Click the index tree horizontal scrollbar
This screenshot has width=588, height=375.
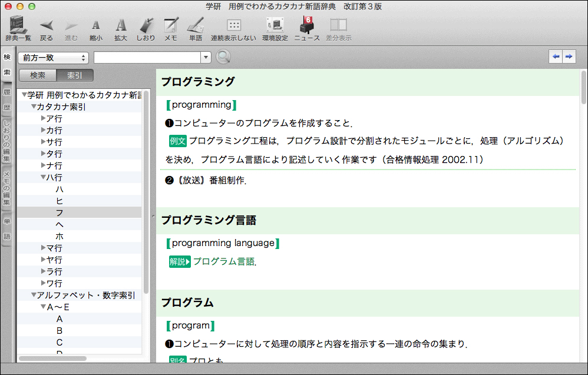click(52, 359)
